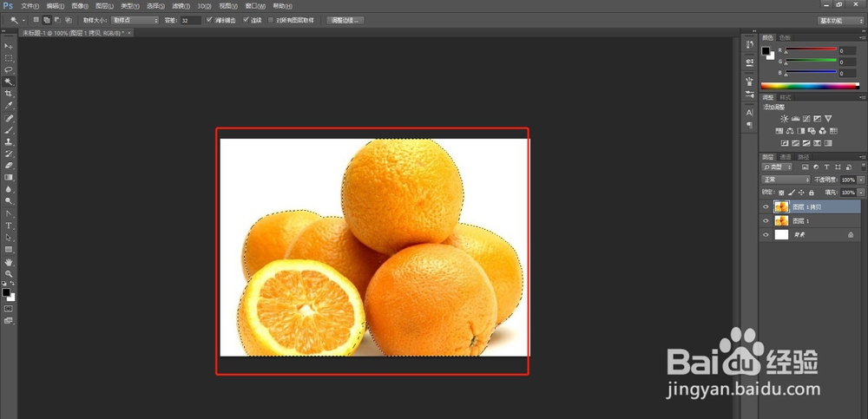Screen dimensions: 868x419
Task: Open the layer filter type dropdown
Action: pyautogui.click(x=777, y=167)
